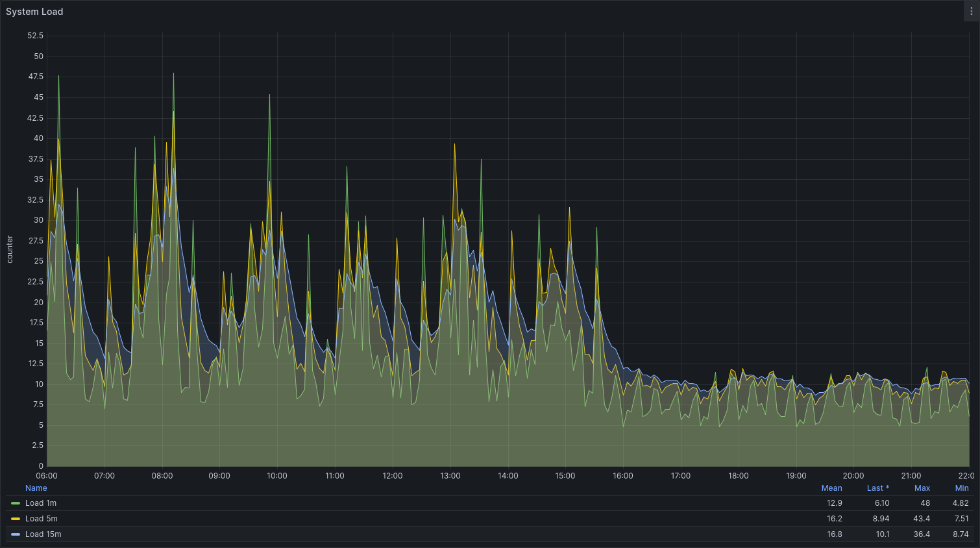The height and width of the screenshot is (548, 980).
Task: Click the 12:00 label on time axis
Action: coord(393,476)
